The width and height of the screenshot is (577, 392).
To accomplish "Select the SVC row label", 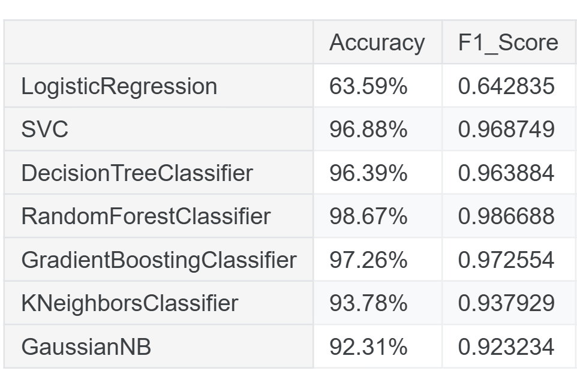I will [x=158, y=129].
